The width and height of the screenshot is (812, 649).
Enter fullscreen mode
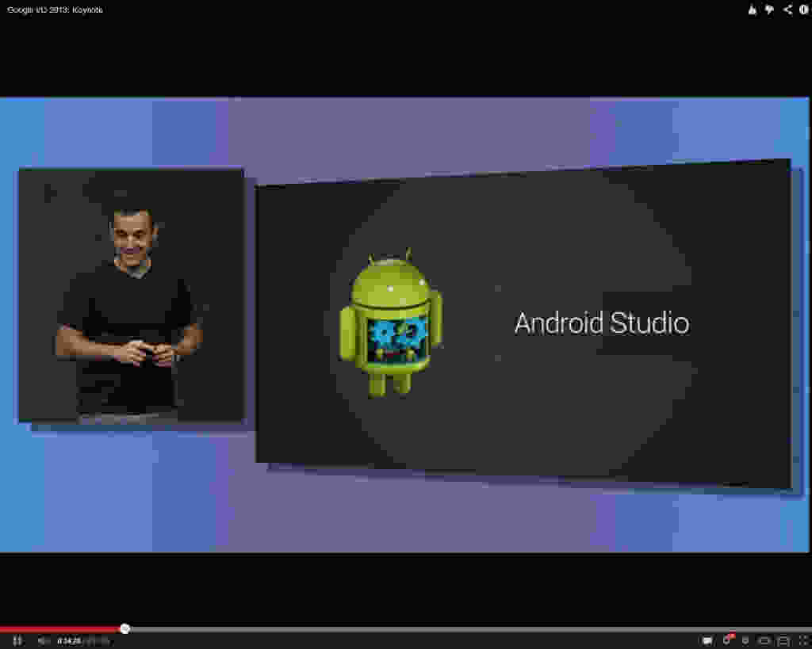tap(804, 641)
